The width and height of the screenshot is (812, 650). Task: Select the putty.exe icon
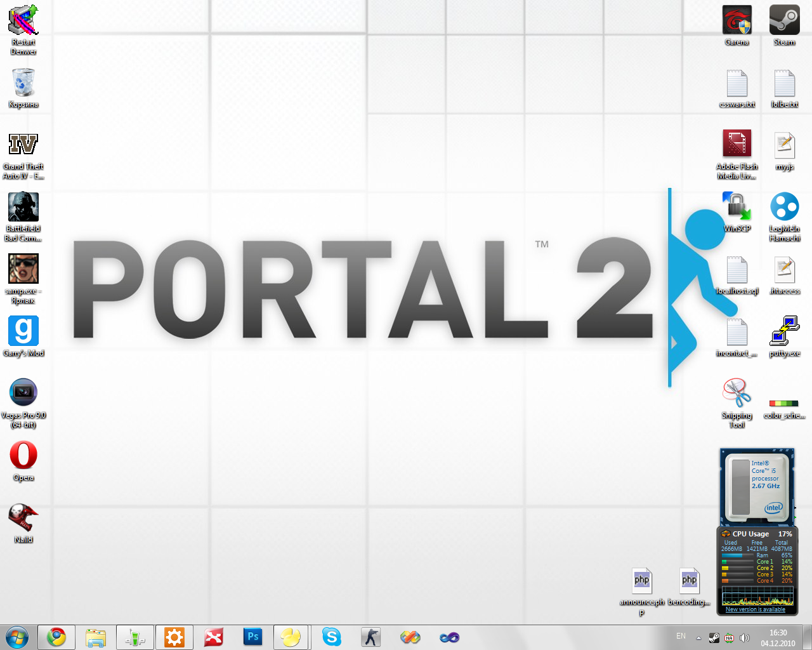785,336
